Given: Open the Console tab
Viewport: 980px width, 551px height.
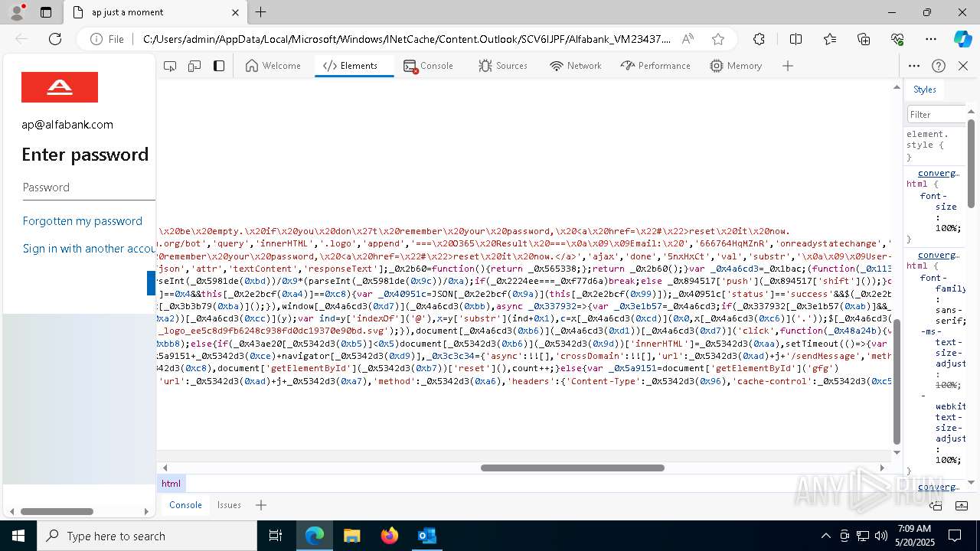Looking at the screenshot, I should tap(429, 66).
